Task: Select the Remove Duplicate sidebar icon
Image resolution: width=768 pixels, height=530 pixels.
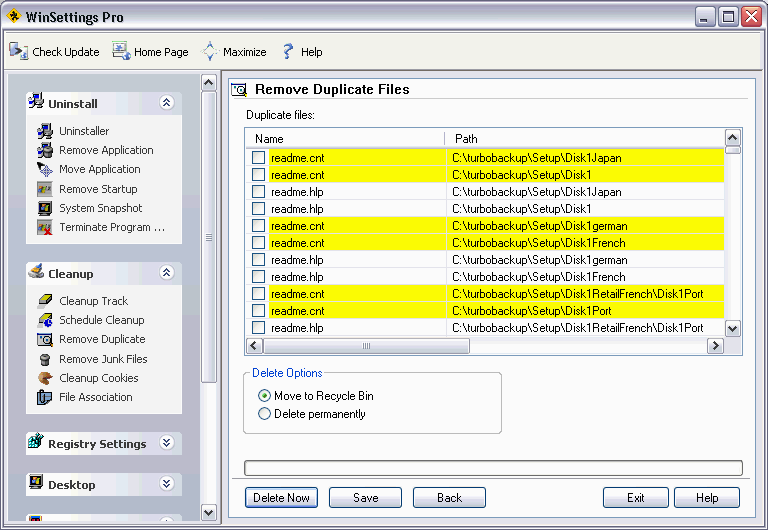Action: tap(45, 339)
